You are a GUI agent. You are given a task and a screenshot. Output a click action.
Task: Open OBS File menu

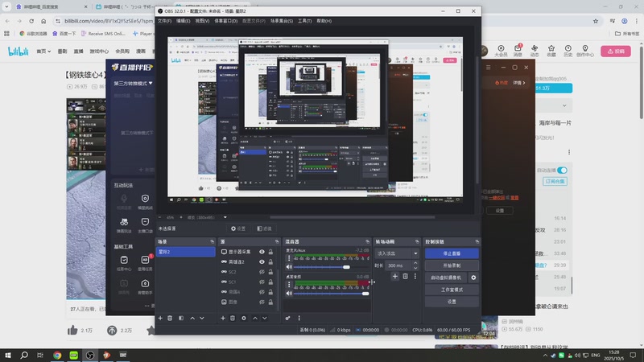[x=164, y=21]
